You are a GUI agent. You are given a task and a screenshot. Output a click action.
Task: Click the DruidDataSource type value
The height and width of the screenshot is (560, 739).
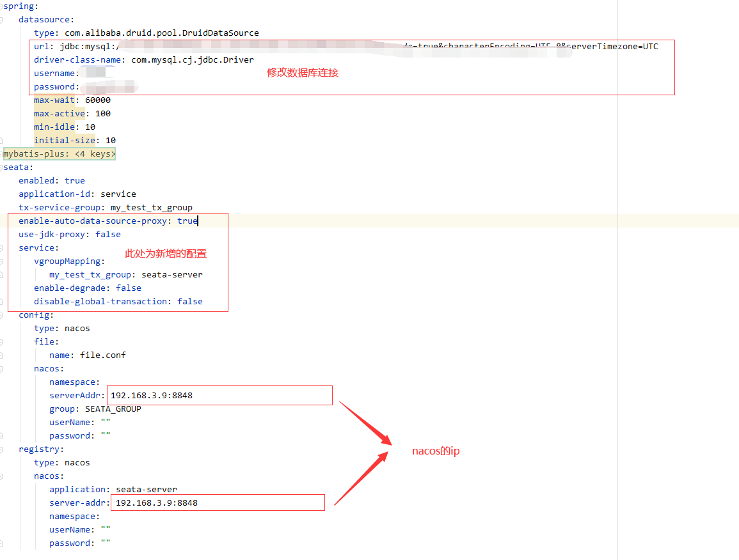point(161,33)
